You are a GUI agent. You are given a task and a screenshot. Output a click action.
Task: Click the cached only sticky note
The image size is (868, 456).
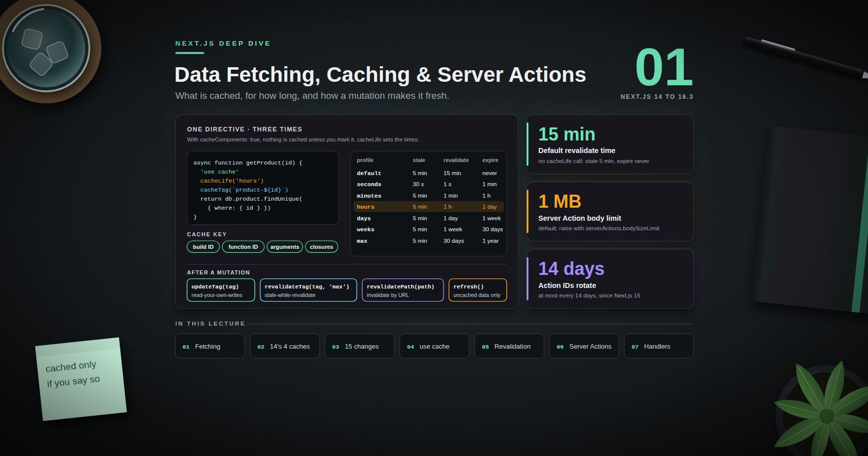pyautogui.click(x=81, y=379)
